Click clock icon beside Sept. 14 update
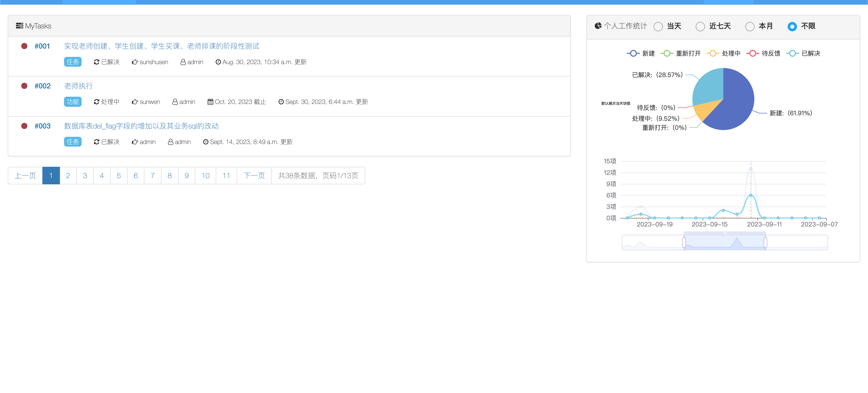This screenshot has width=868, height=393. (206, 142)
